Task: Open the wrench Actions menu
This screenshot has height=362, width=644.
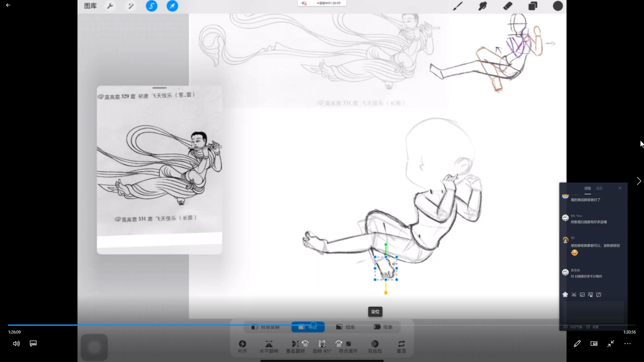Action: click(x=110, y=6)
